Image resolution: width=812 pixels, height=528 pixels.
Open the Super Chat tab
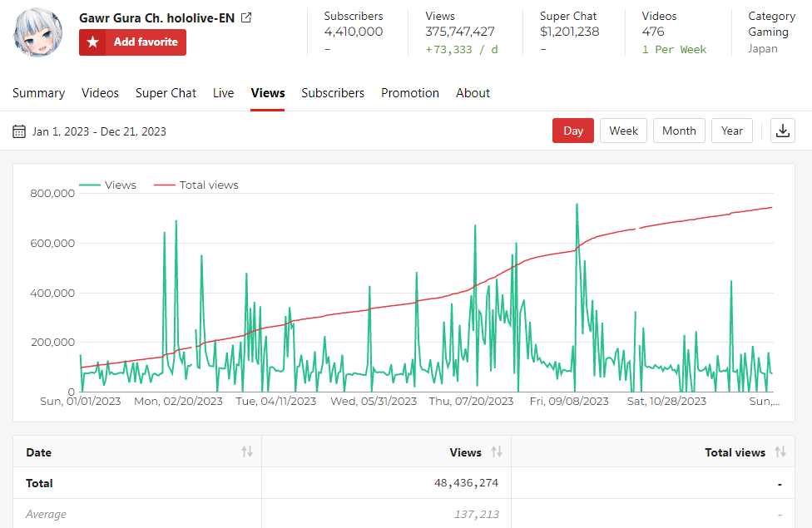(x=166, y=93)
